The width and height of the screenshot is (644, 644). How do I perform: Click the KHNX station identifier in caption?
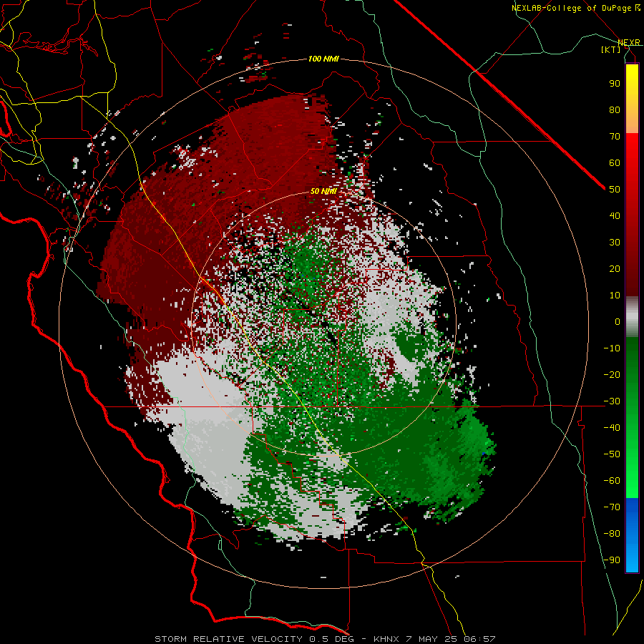click(x=386, y=639)
